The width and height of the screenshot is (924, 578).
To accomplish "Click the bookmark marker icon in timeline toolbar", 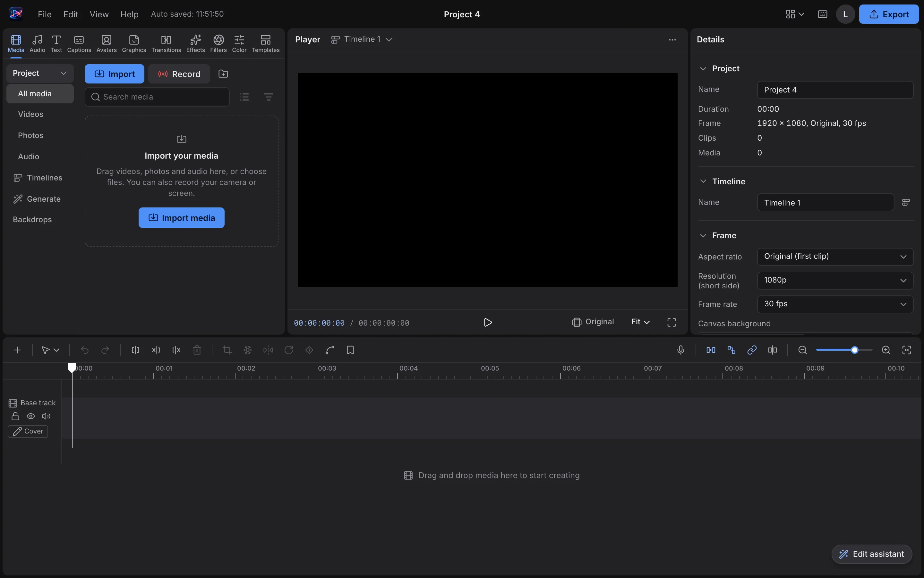I will click(350, 350).
